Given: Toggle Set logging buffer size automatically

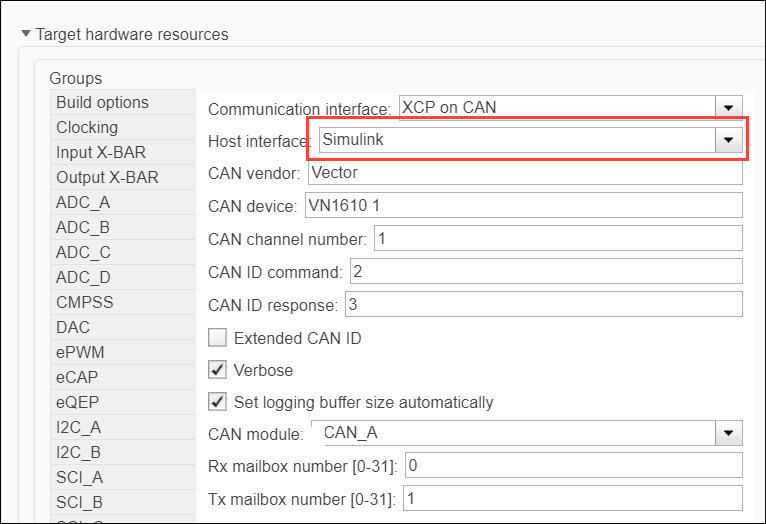Looking at the screenshot, I should (x=217, y=402).
